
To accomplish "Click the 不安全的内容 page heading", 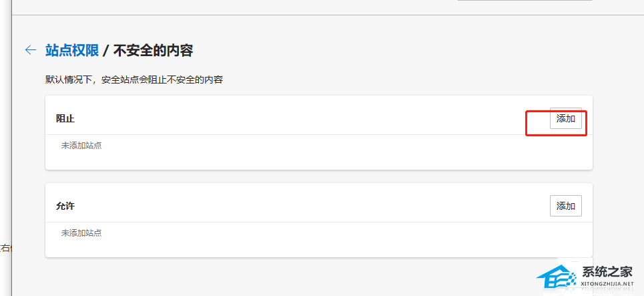I will 153,49.
